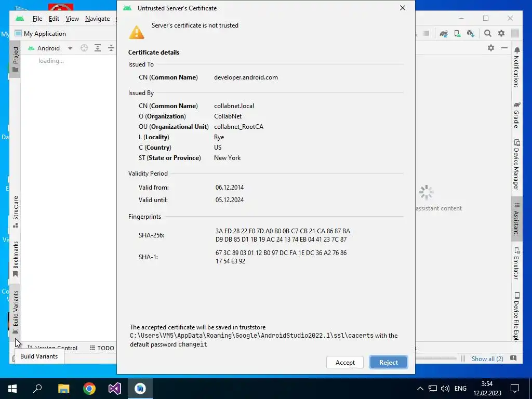Show hidden system tray icons
This screenshot has height=399, width=532.
point(420,389)
